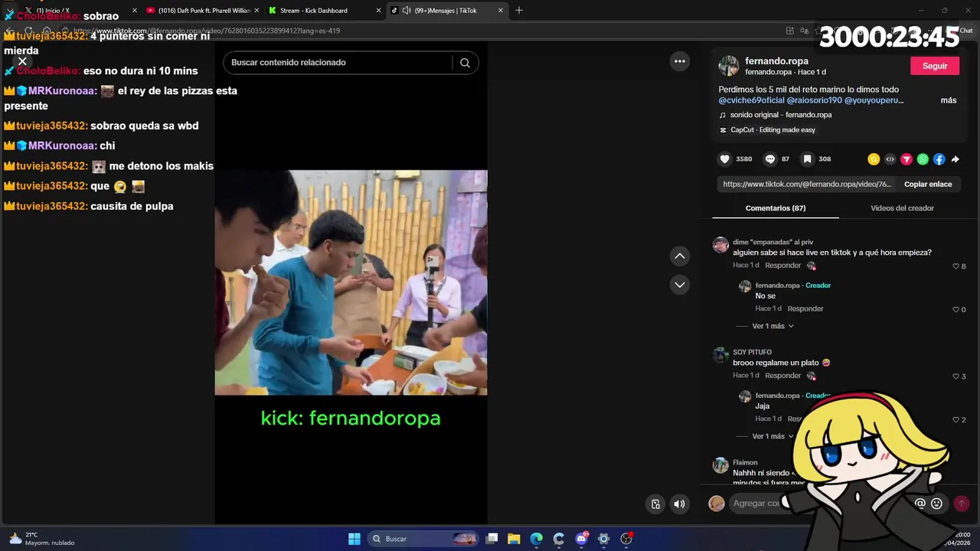Repost the video with yellow repost icon
This screenshot has width=980, height=551.
[874, 159]
